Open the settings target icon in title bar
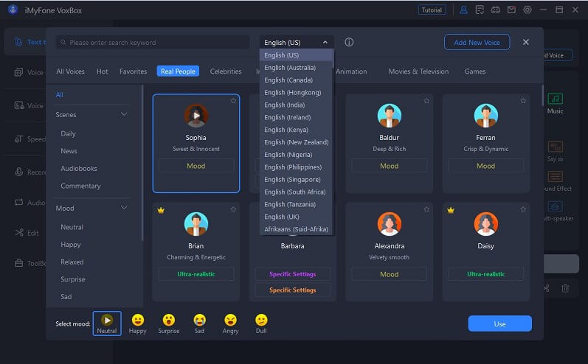 tap(528, 10)
